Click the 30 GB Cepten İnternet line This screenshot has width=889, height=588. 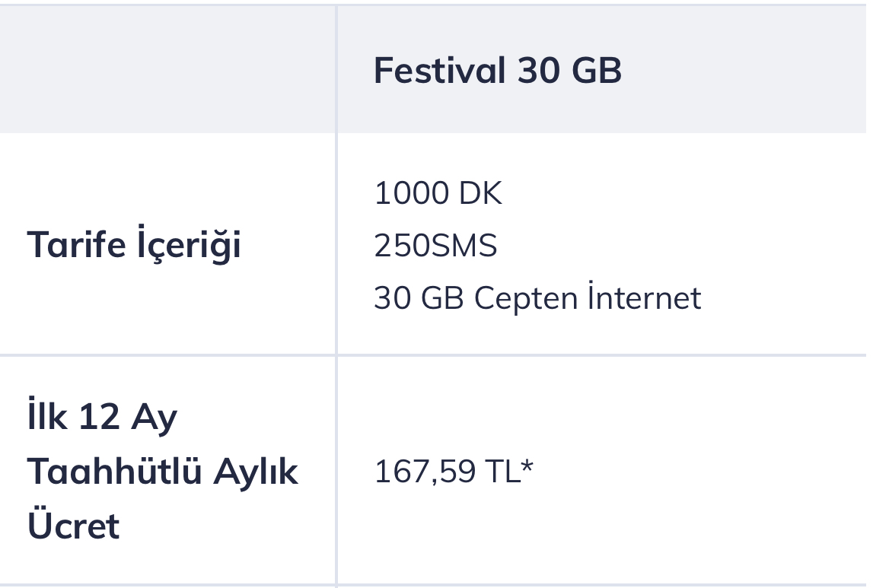tap(537, 297)
